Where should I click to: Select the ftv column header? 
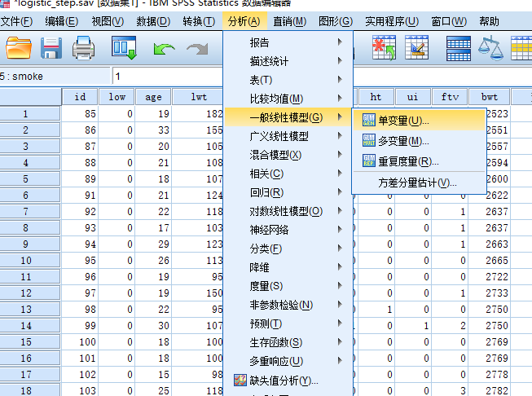tap(450, 97)
